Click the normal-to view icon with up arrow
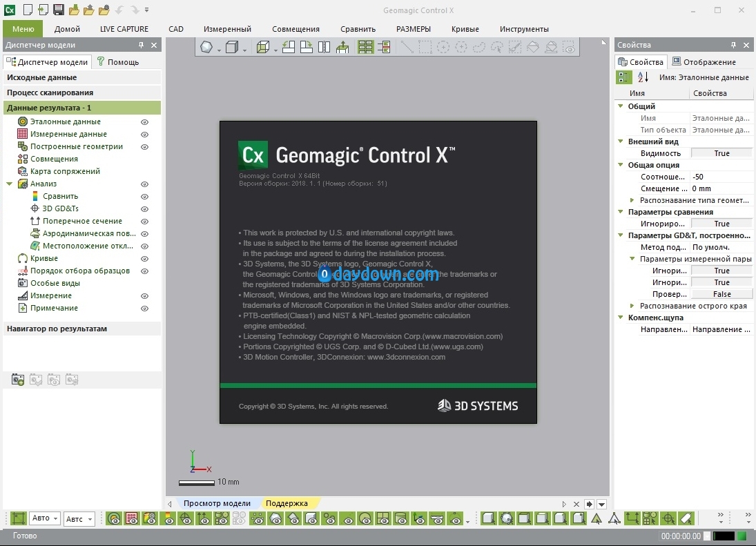The width and height of the screenshot is (756, 546). pyautogui.click(x=342, y=47)
